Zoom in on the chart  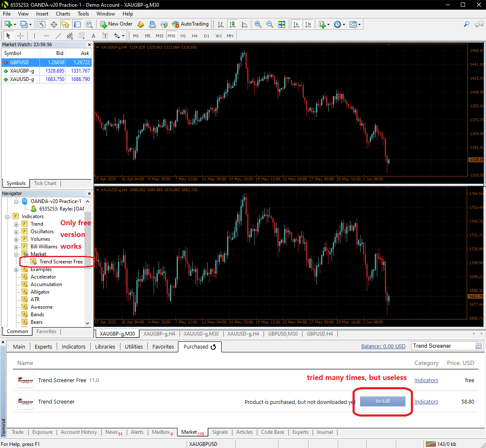pyautogui.click(x=258, y=24)
